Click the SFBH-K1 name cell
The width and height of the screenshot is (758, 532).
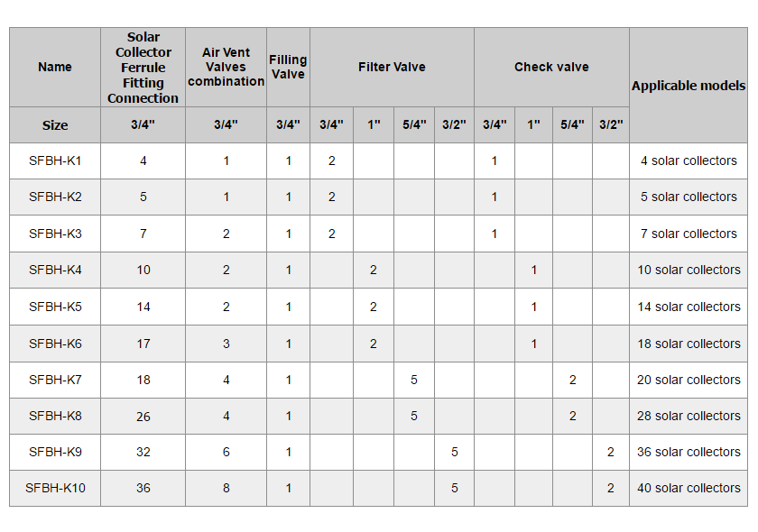coord(55,161)
